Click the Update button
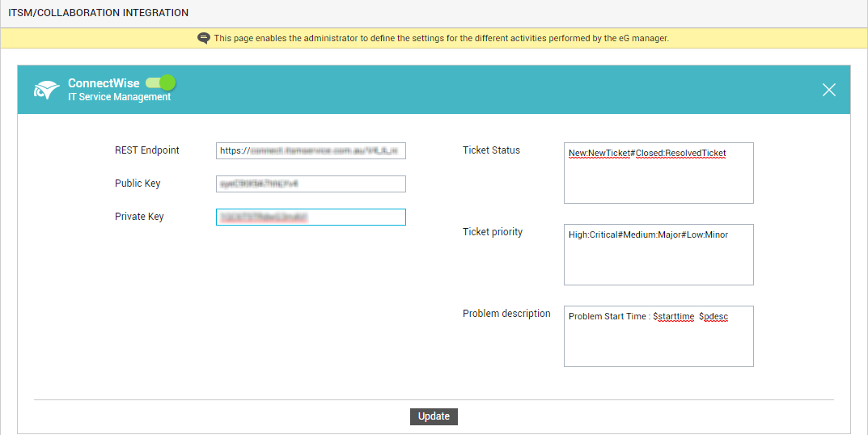Image resolution: width=868 pixels, height=435 pixels. click(434, 416)
